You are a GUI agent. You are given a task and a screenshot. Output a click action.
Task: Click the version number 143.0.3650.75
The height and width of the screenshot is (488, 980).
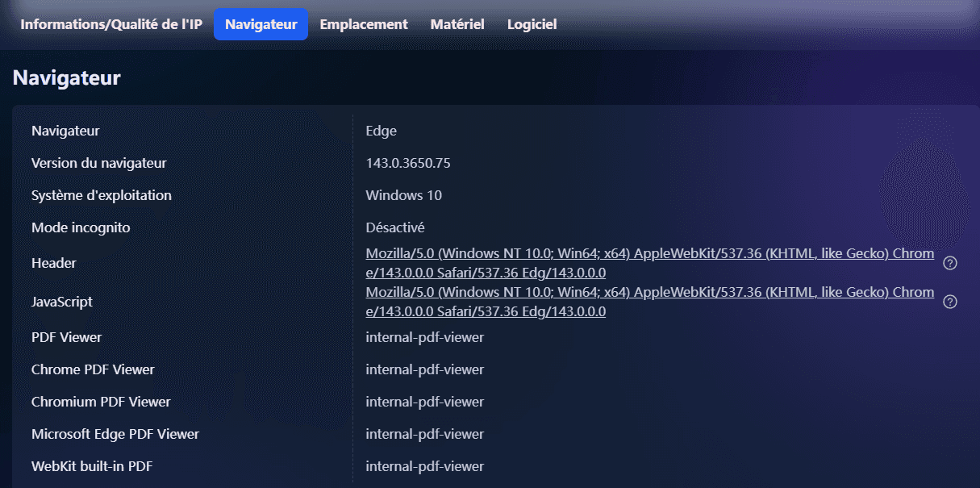pos(407,163)
